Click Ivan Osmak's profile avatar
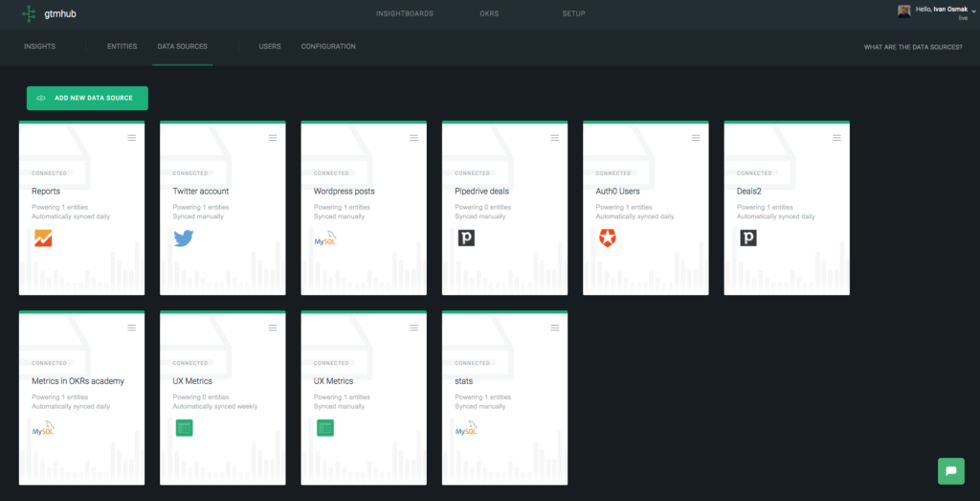Screen dimensions: 980x501 903,11
